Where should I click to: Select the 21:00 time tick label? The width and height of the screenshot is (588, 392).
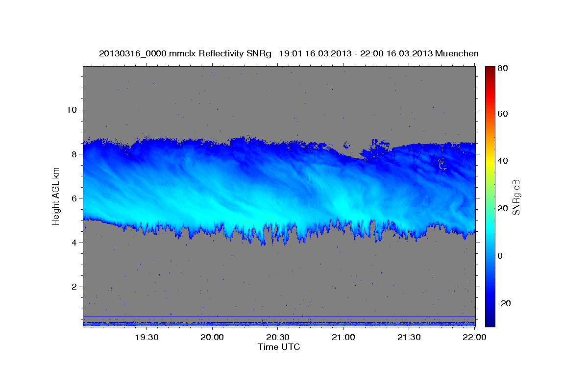343,338
